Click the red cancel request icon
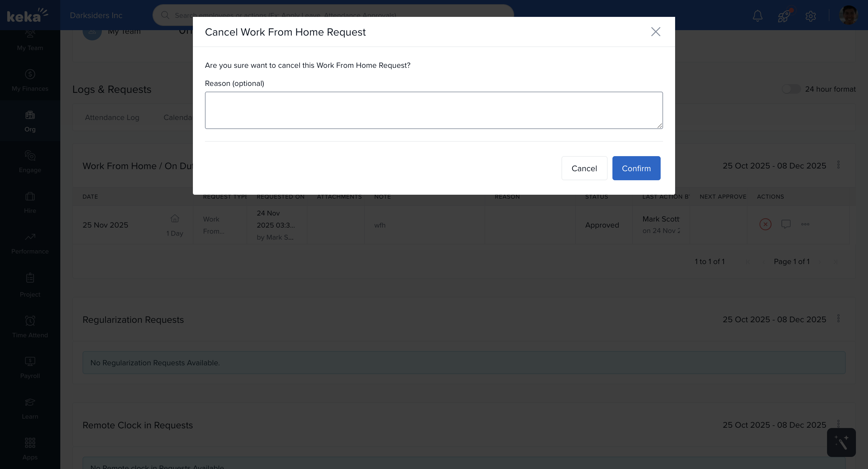868x469 pixels. point(765,224)
